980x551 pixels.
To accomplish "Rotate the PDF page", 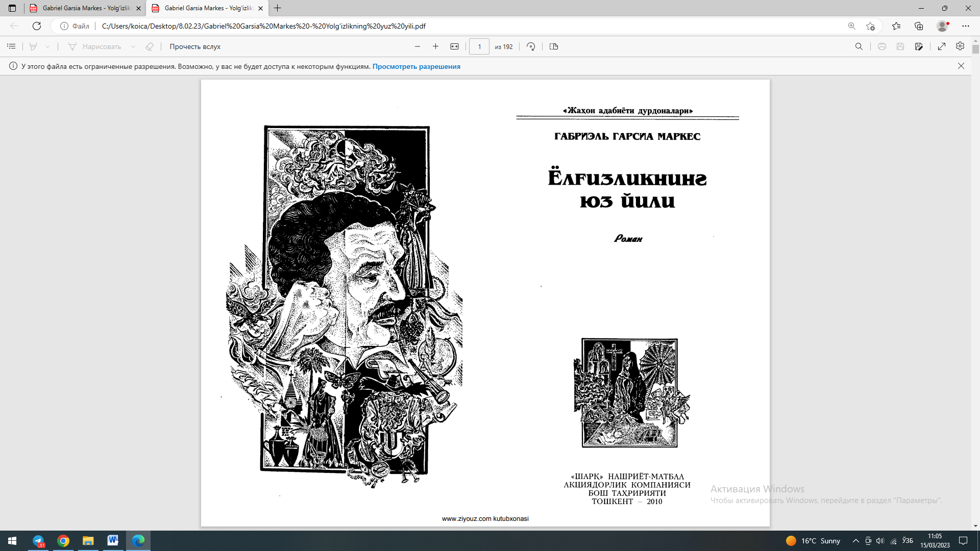I will click(531, 46).
